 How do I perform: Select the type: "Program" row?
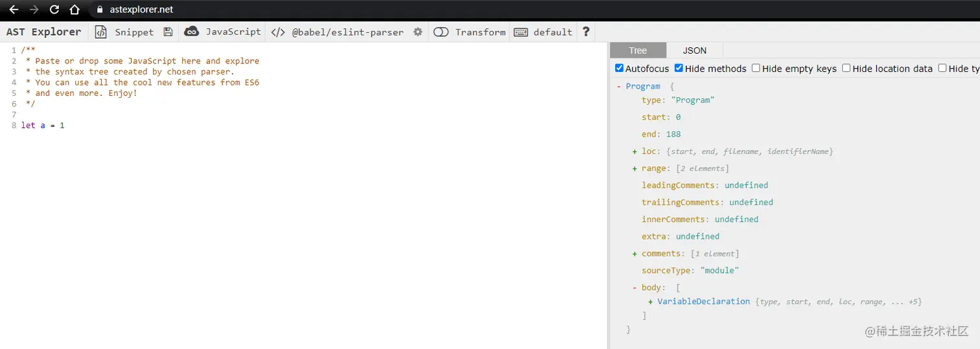pos(678,100)
